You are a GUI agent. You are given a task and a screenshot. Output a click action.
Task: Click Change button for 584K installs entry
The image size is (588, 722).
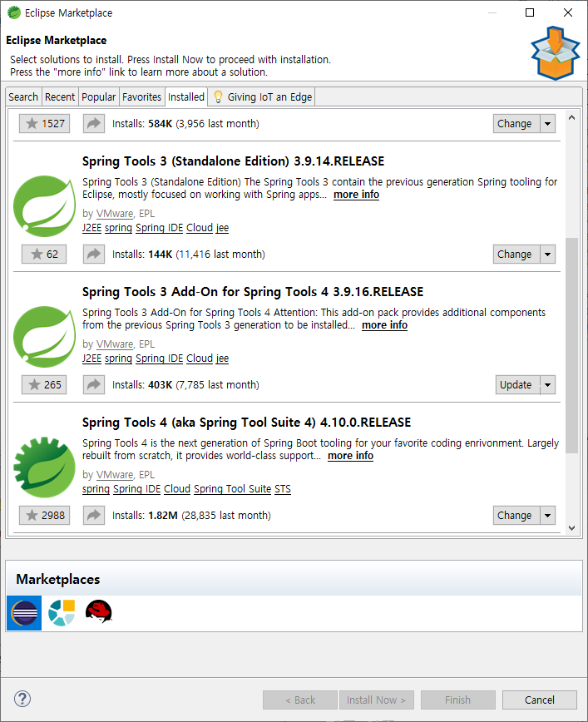[x=516, y=123]
